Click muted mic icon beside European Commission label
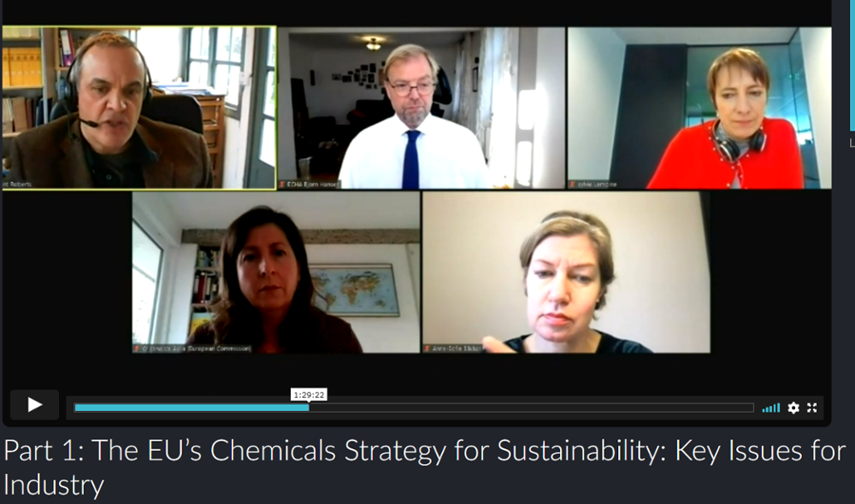 click(x=137, y=349)
